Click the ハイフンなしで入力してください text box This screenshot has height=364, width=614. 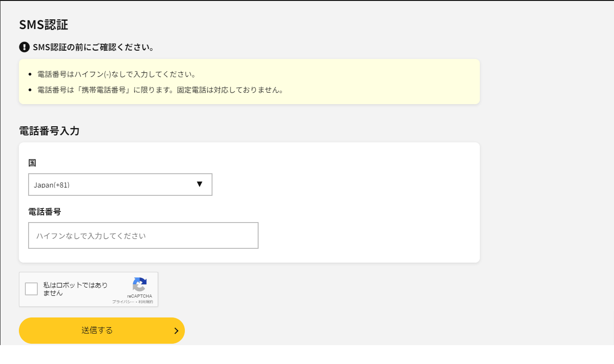click(x=143, y=235)
